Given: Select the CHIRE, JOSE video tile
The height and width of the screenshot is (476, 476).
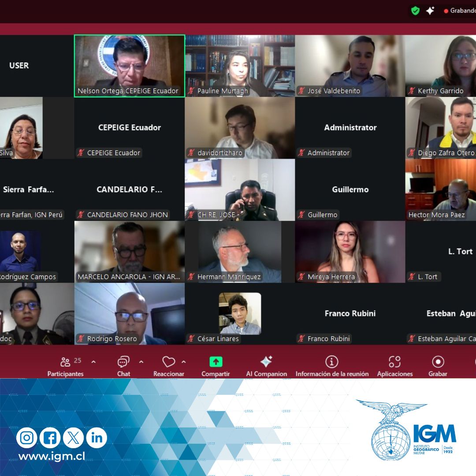Looking at the screenshot, I should 240,190.
